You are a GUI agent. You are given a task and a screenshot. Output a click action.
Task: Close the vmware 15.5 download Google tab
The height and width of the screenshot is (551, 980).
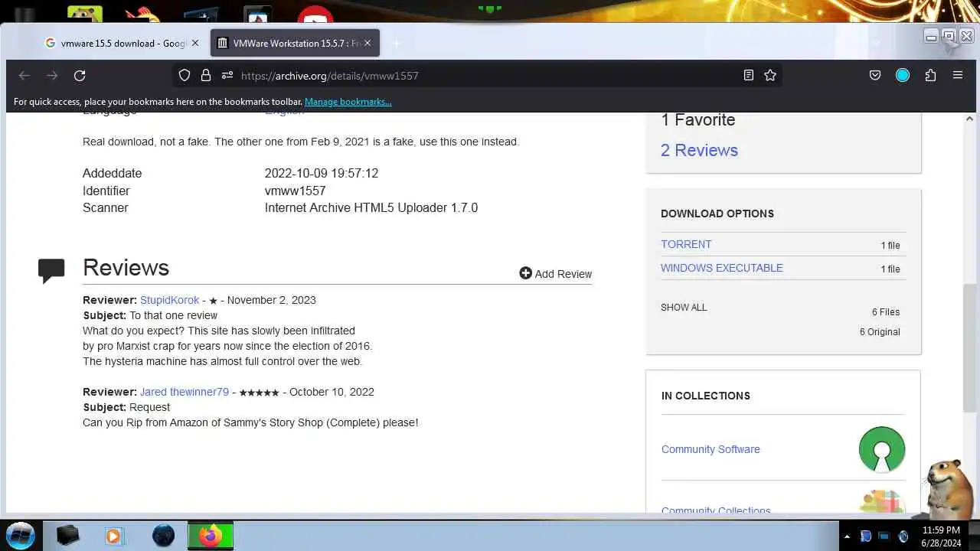click(194, 43)
